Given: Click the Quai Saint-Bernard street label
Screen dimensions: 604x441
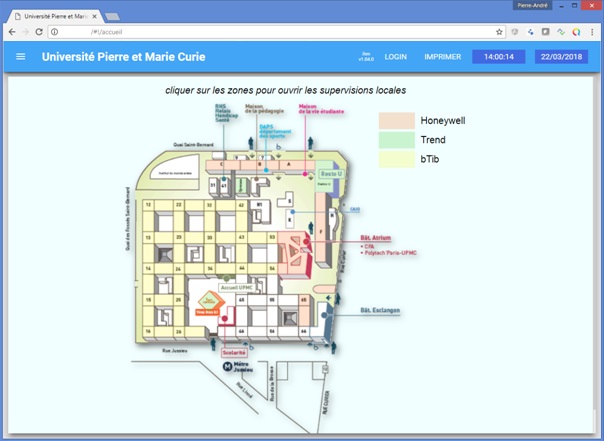Looking at the screenshot, I should 193,145.
